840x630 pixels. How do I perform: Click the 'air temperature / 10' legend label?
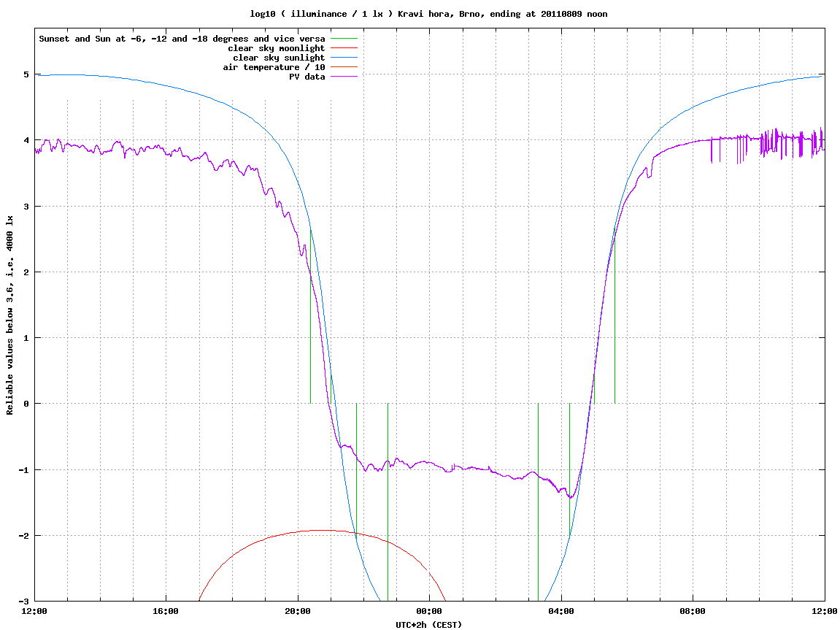click(x=274, y=67)
